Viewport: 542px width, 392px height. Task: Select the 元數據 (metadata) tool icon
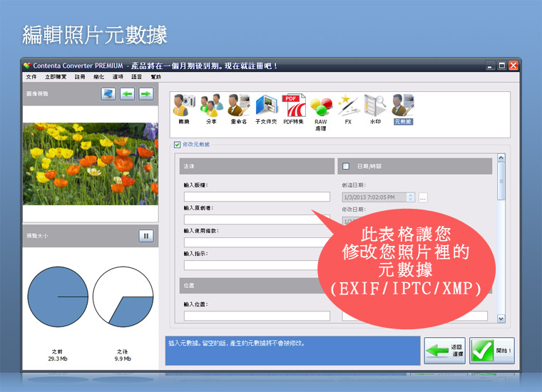(403, 109)
